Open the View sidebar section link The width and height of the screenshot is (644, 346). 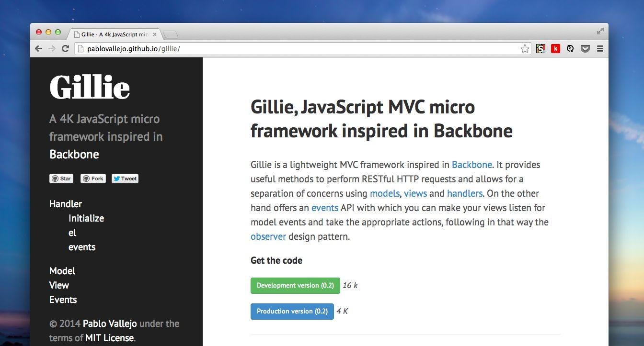coord(59,285)
